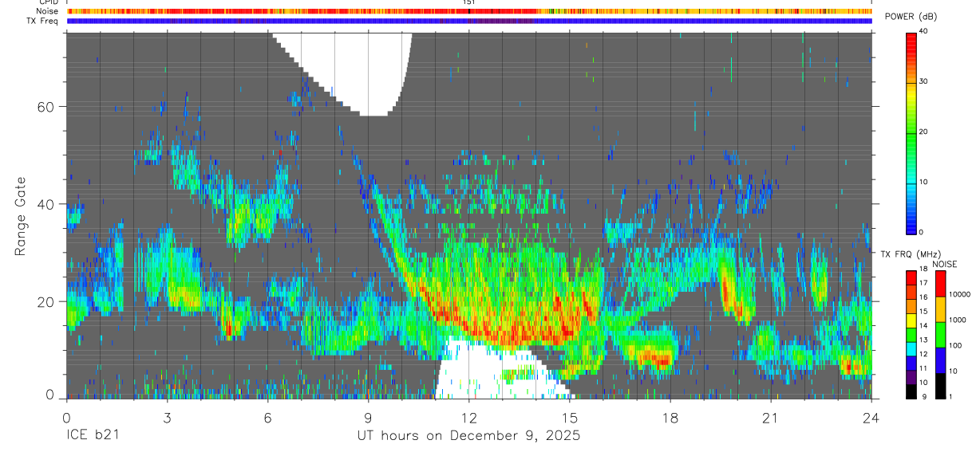Pick the blue noise swatch between 10 and 100
This screenshot has height=452, width=980.
click(941, 360)
